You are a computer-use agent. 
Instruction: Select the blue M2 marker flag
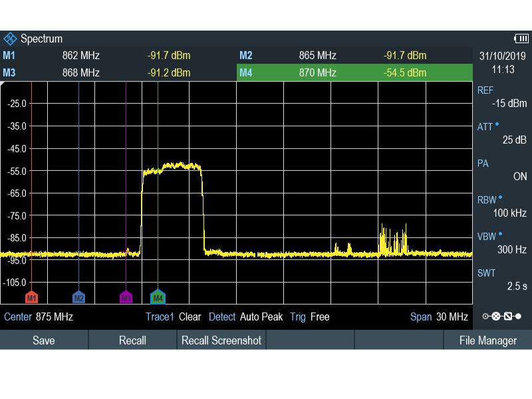78,297
